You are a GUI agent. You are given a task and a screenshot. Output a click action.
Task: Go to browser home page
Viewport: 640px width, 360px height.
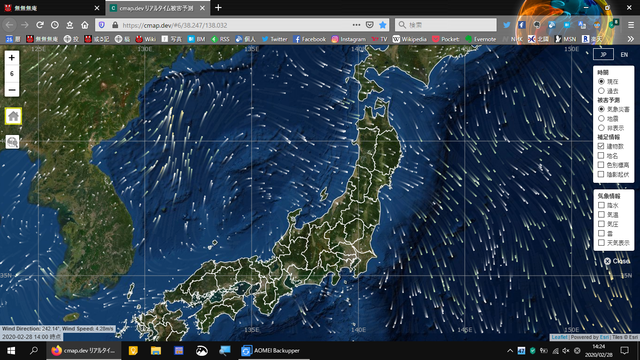(84, 25)
